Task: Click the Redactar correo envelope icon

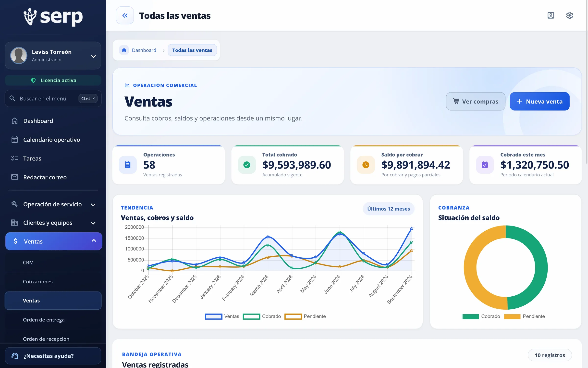Action: (15, 177)
